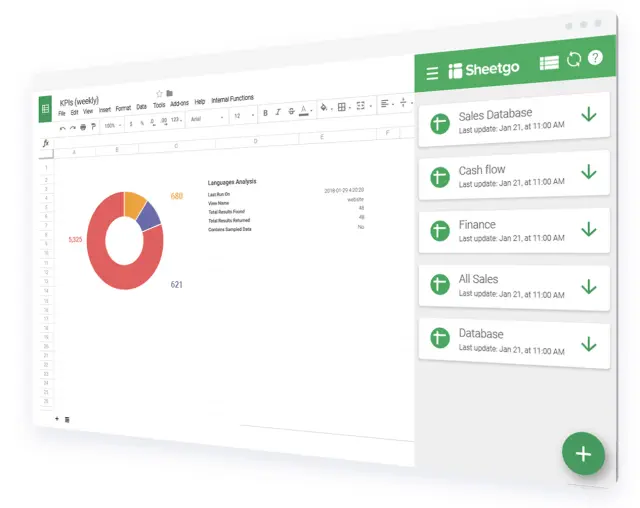The height and width of the screenshot is (508, 640).
Task: Format as percent icon
Action: (x=142, y=123)
